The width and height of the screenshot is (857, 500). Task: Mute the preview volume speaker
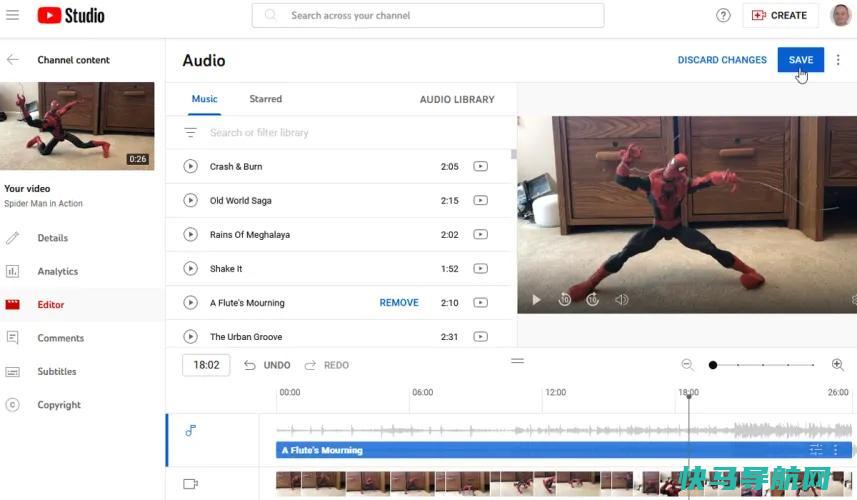[621, 299]
